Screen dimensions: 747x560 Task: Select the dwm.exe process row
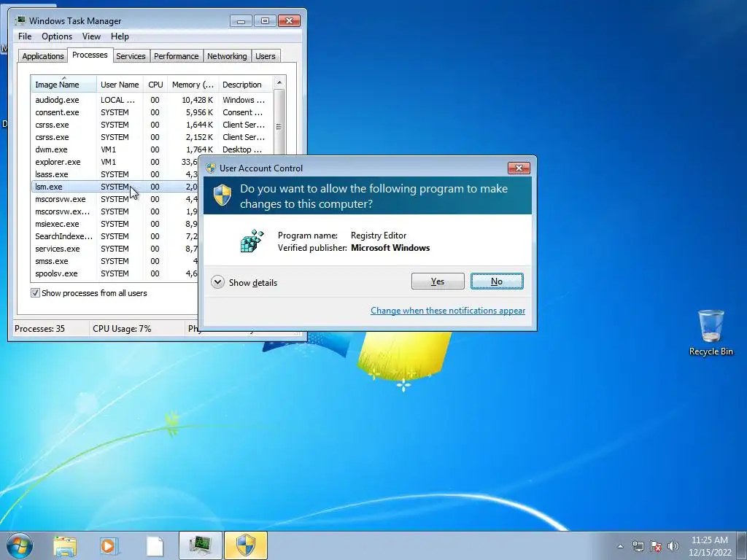pyautogui.click(x=152, y=149)
